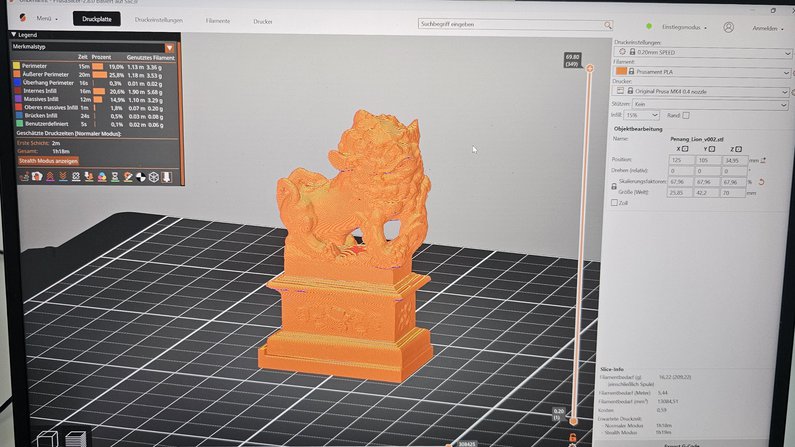
Task: Enable the Rand (brim) checkbox
Action: [x=685, y=115]
